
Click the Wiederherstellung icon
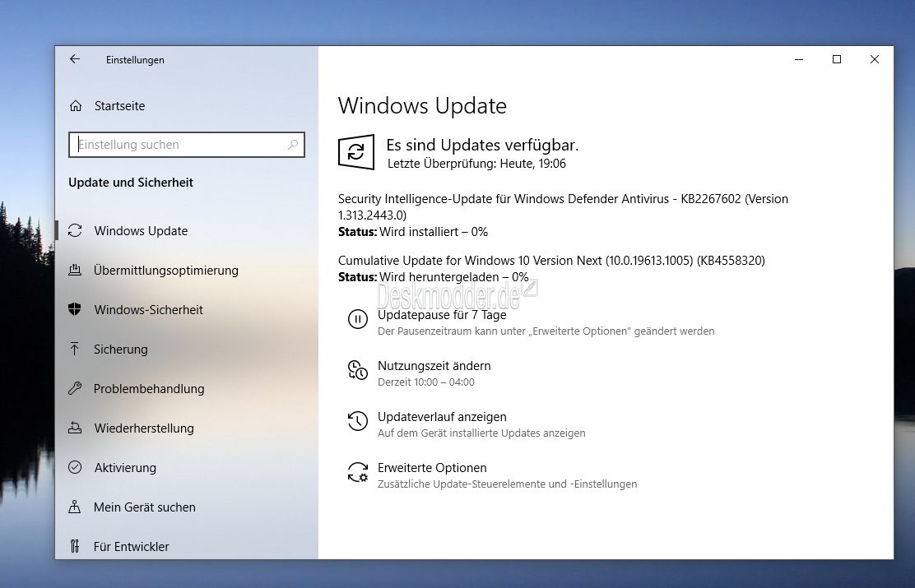point(75,428)
